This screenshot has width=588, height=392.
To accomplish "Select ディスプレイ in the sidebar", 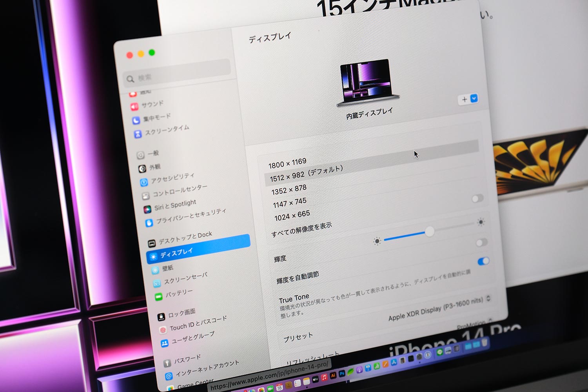I will 198,249.
